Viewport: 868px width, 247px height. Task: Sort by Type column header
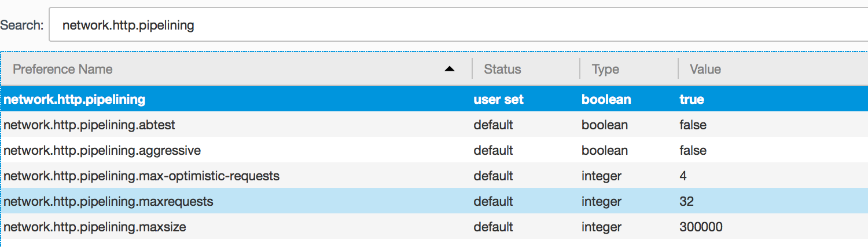[605, 70]
